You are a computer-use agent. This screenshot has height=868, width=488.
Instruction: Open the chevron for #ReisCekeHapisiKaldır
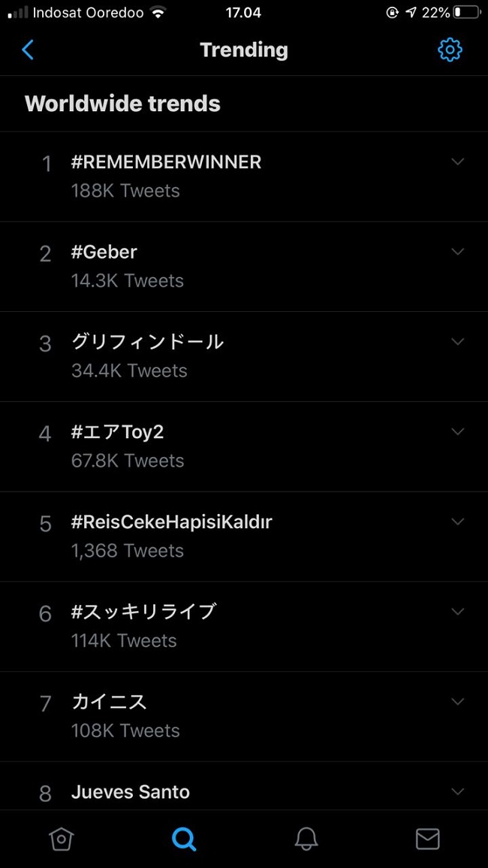tap(458, 521)
